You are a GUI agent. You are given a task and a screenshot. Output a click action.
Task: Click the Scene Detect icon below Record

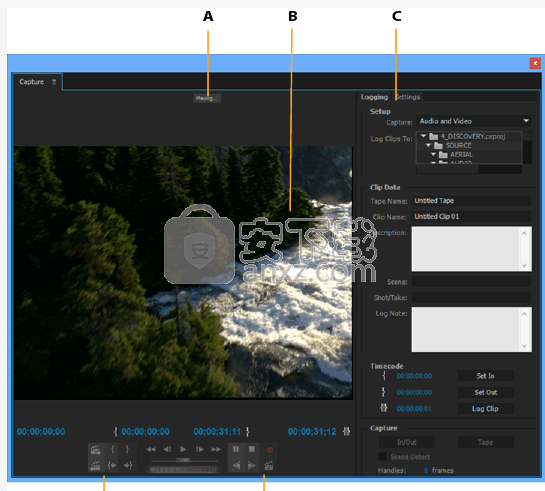pyautogui.click(x=269, y=465)
